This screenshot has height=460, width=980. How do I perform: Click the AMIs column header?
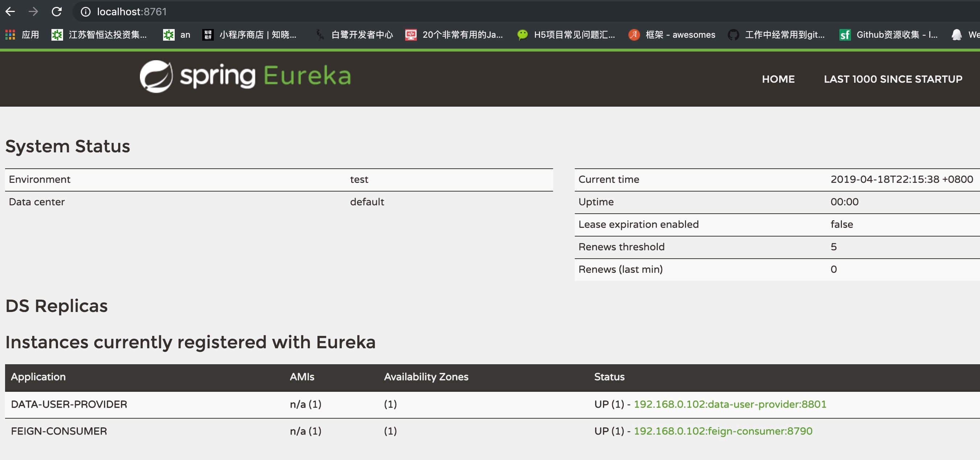[302, 377]
